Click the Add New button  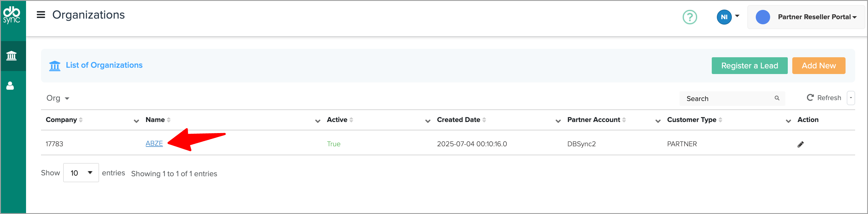pyautogui.click(x=818, y=65)
